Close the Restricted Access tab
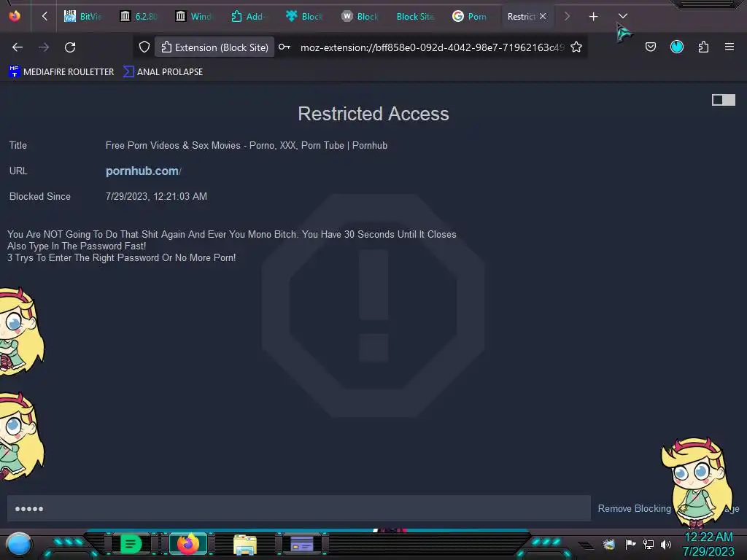This screenshot has width=747, height=560. coord(543,16)
